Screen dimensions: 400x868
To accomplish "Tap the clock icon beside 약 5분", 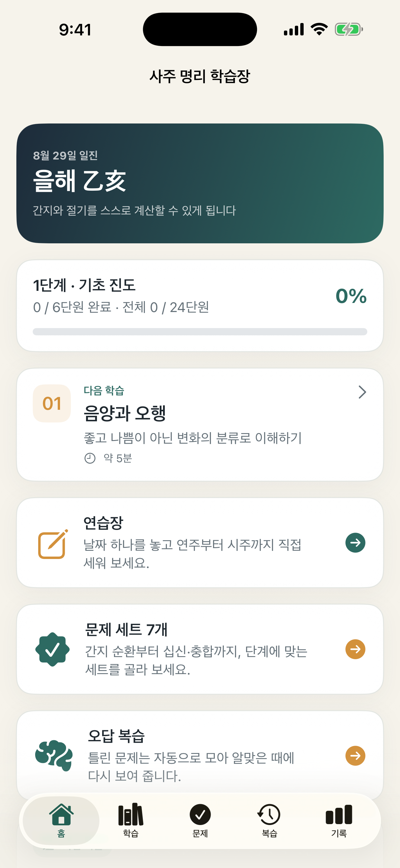I will pyautogui.click(x=90, y=458).
